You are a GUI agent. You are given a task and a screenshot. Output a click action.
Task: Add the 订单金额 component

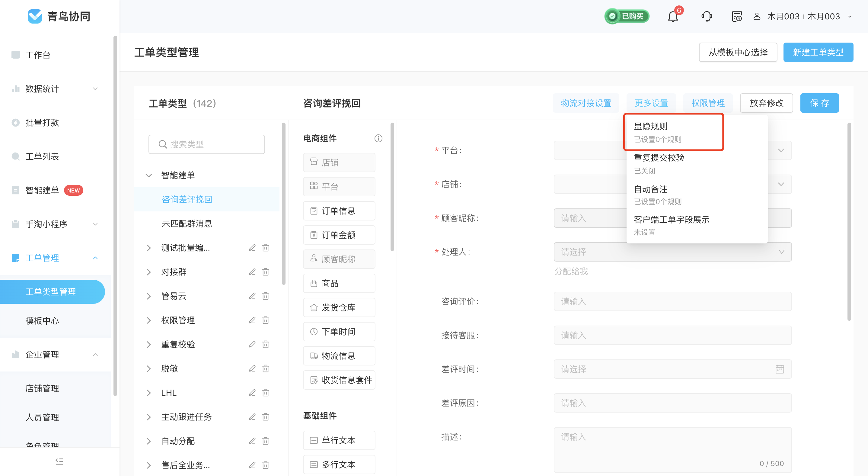pyautogui.click(x=339, y=235)
